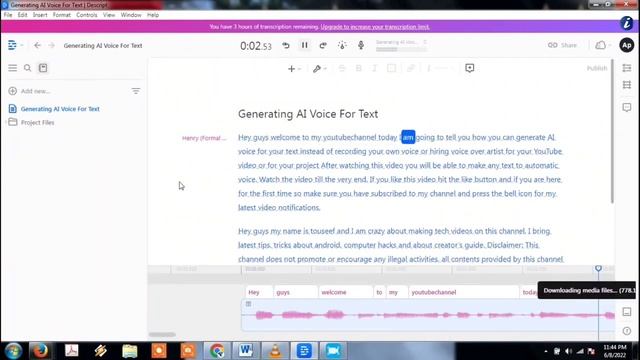
Task: Toggle the timeline panel icon at bottom right
Action: (627, 312)
